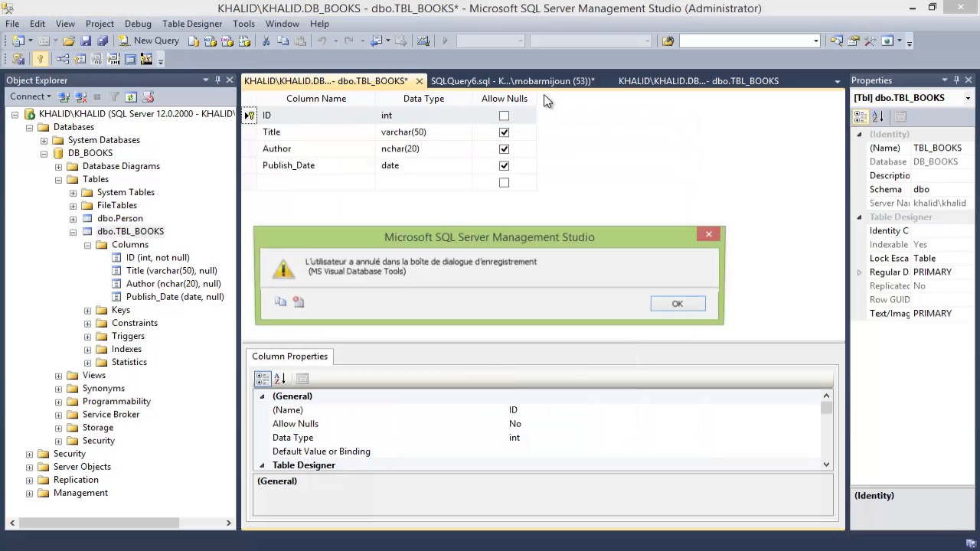Sort Properties panel alphabetically
980x551 pixels.
[877, 116]
